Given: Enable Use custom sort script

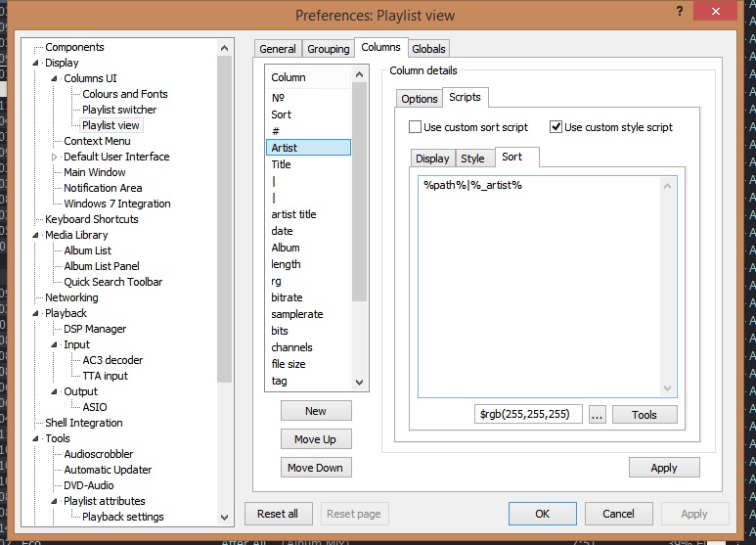Looking at the screenshot, I should [x=415, y=127].
